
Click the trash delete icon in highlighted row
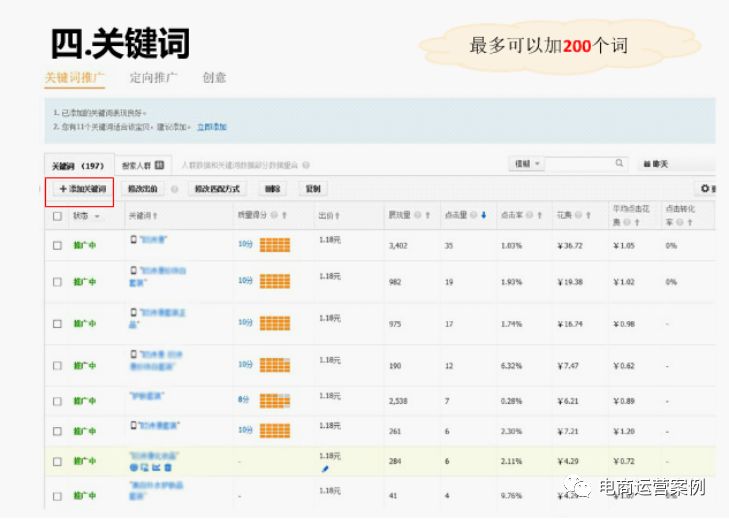(168, 467)
